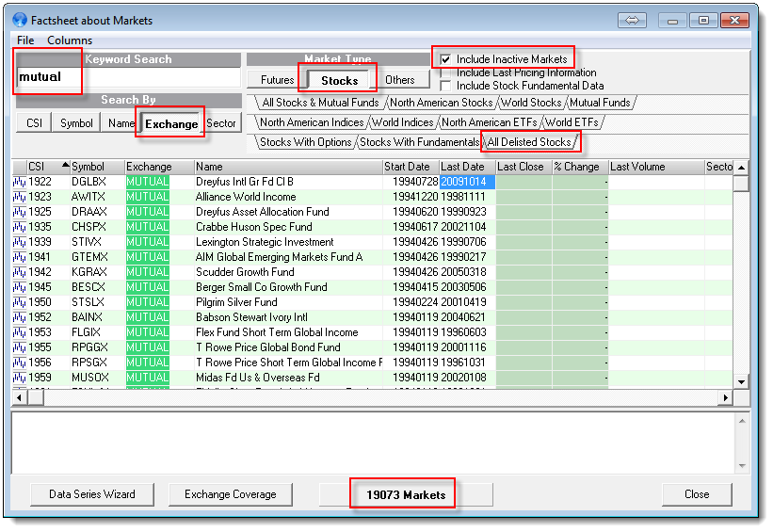Switch to Stocks With Fundamentals tab

[x=419, y=142]
